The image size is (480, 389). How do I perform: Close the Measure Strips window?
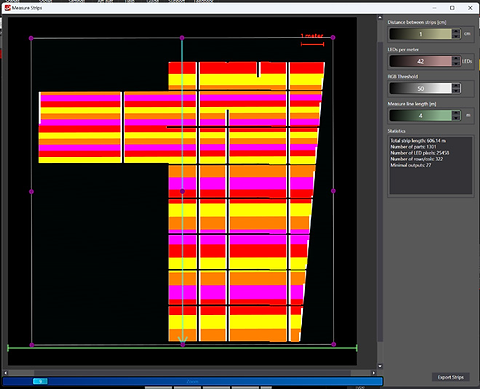[470, 8]
